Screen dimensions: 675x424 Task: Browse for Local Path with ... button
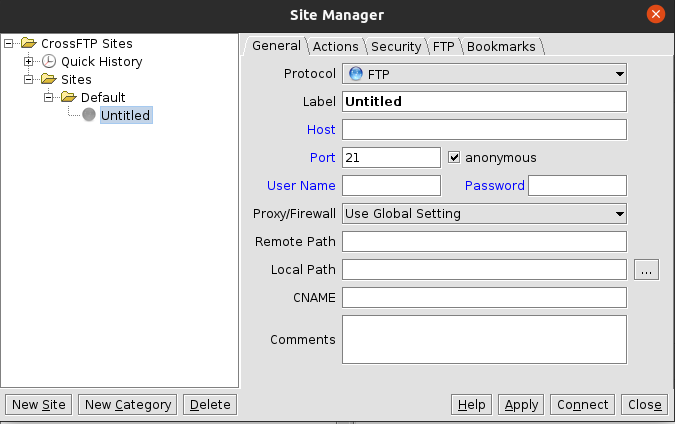[x=647, y=270]
